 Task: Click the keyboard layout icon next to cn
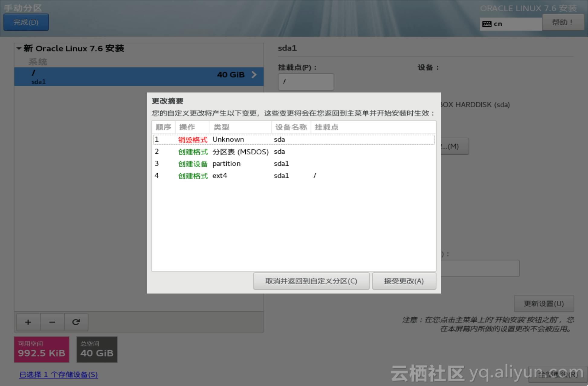click(486, 24)
